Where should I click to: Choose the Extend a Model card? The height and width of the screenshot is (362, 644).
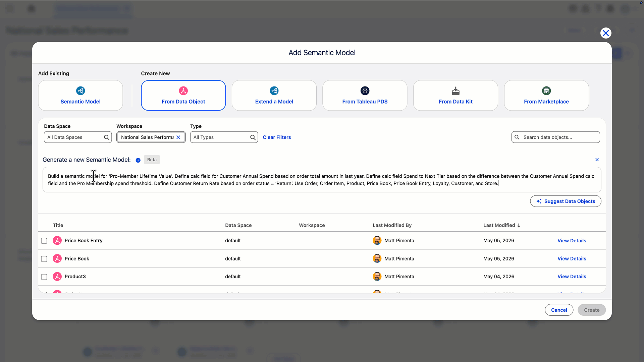[274, 95]
